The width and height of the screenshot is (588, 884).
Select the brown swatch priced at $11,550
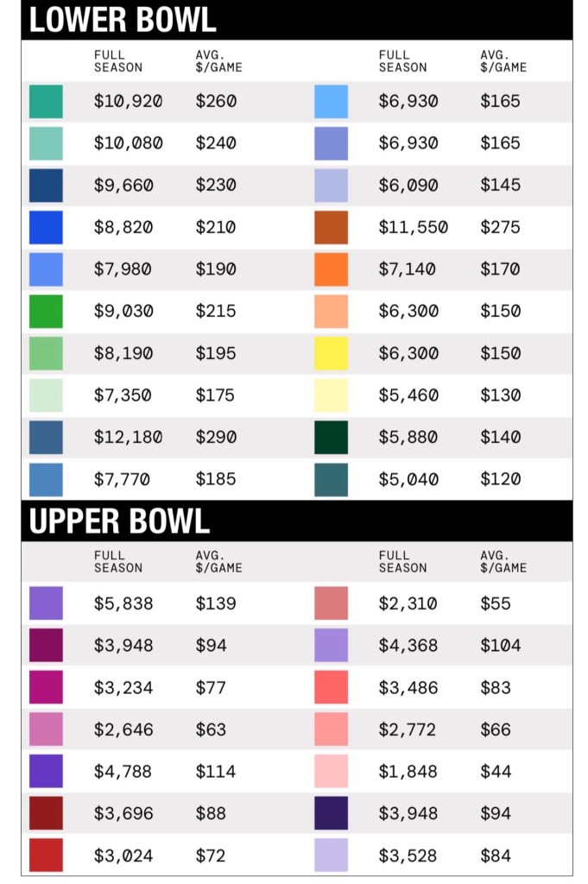(x=331, y=227)
